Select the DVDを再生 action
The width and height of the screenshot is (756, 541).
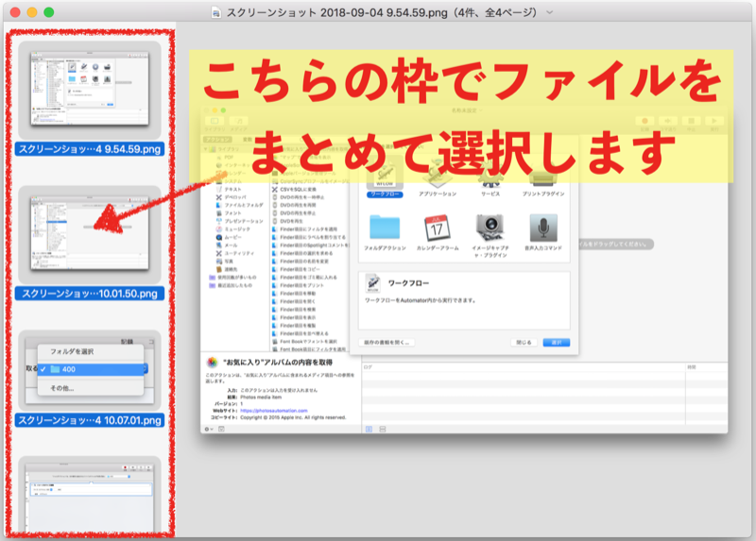[x=288, y=221]
